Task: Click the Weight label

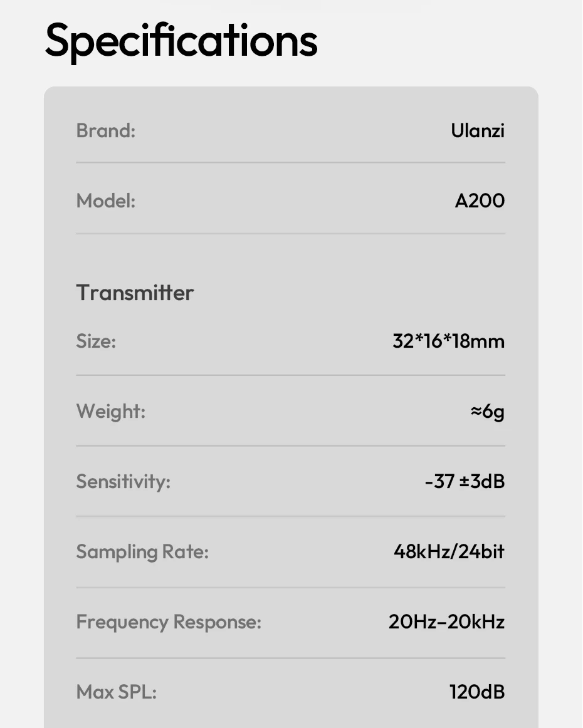Action: [110, 412]
